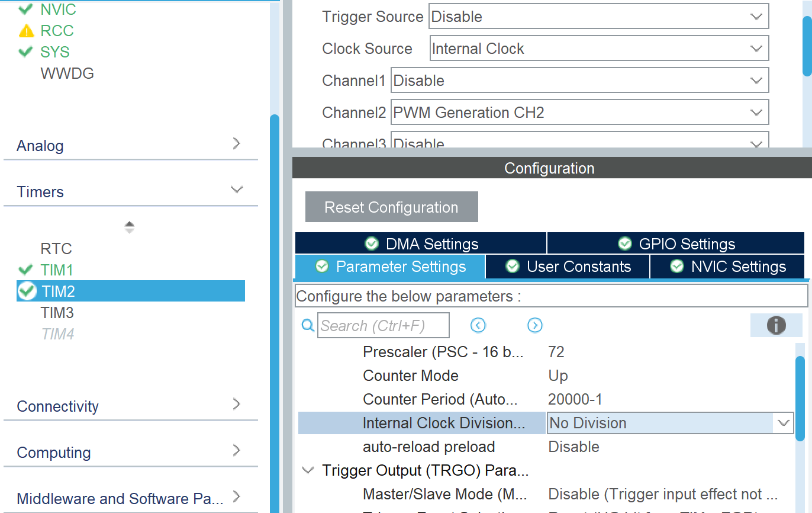Select RCC in the peripheral list
Viewport: 812px width, 513px height.
(x=57, y=31)
